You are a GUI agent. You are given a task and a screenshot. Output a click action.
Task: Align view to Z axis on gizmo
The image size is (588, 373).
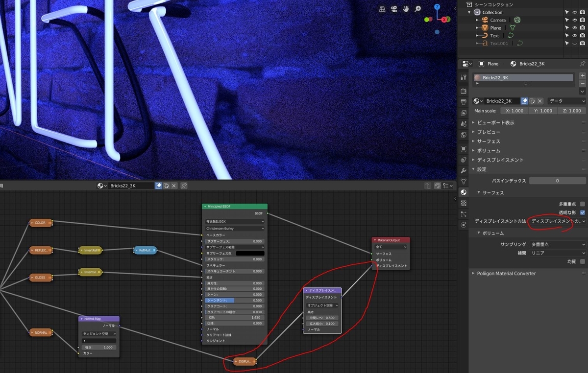437,7
